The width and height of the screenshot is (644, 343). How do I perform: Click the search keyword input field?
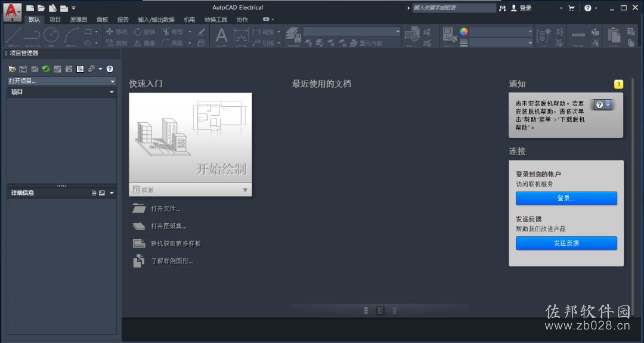[x=454, y=8]
